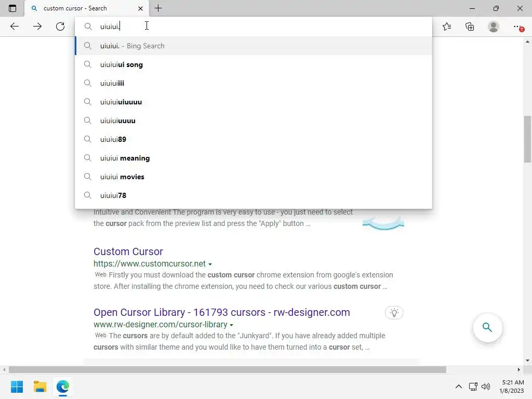Open the Collections button
The image size is (532, 399).
(470, 26)
